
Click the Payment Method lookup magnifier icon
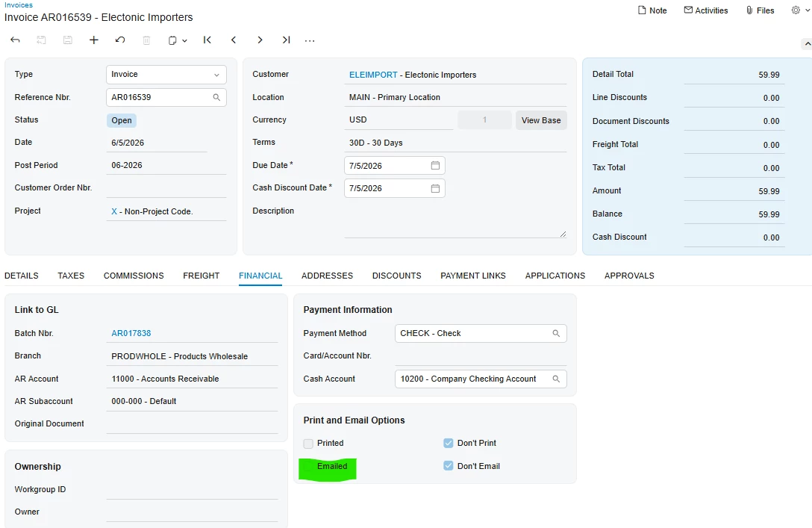coord(556,333)
